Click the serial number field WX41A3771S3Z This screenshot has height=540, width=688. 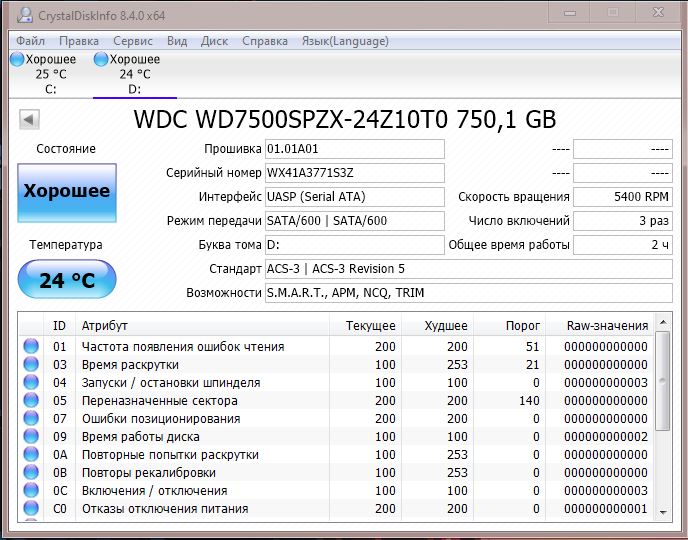coord(355,173)
